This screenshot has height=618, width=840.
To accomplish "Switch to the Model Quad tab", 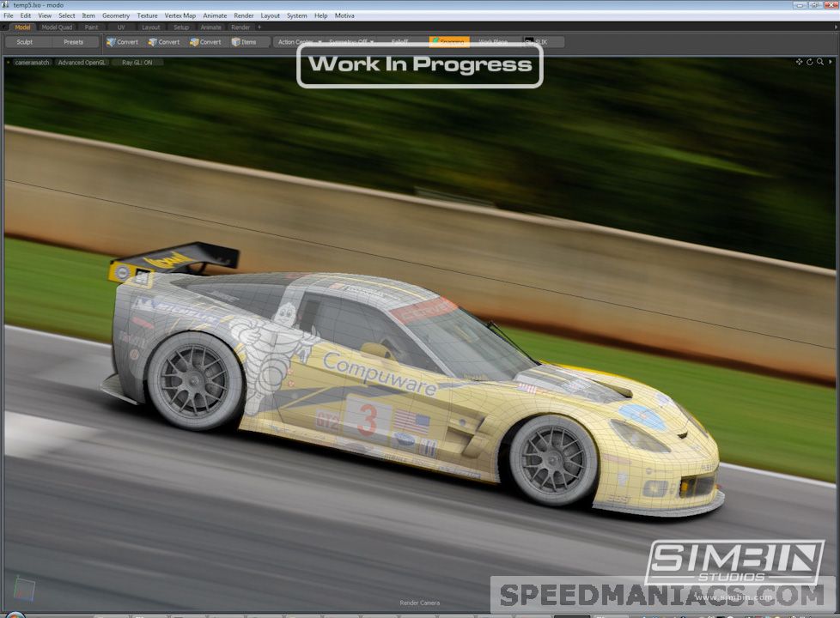I will coord(58,27).
